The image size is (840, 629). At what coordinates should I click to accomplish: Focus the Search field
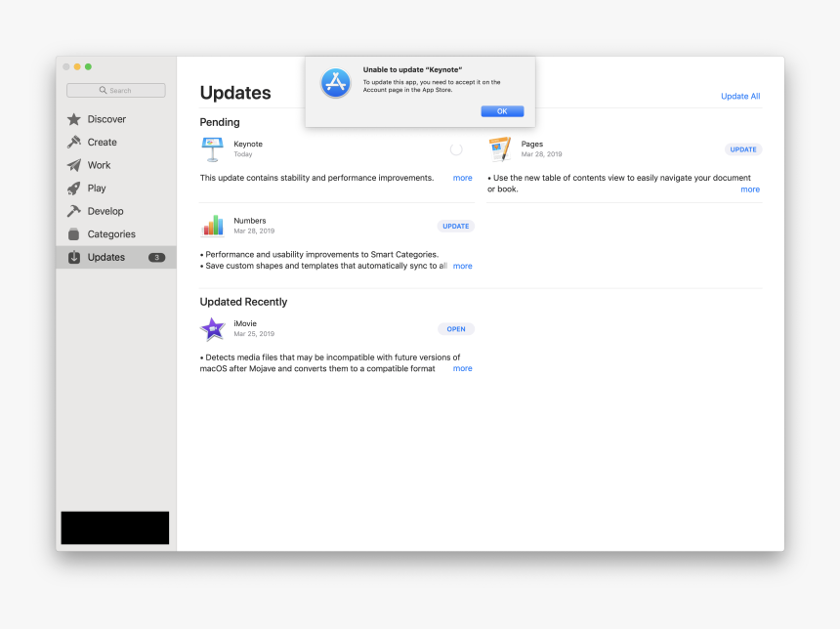115,90
